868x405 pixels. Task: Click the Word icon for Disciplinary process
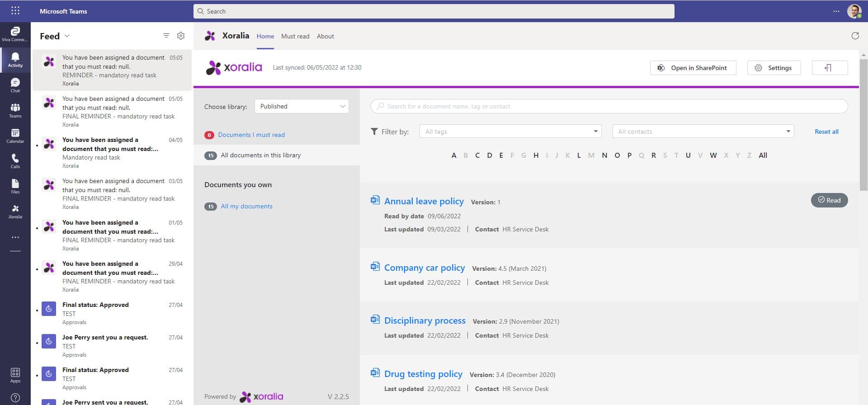coord(375,319)
